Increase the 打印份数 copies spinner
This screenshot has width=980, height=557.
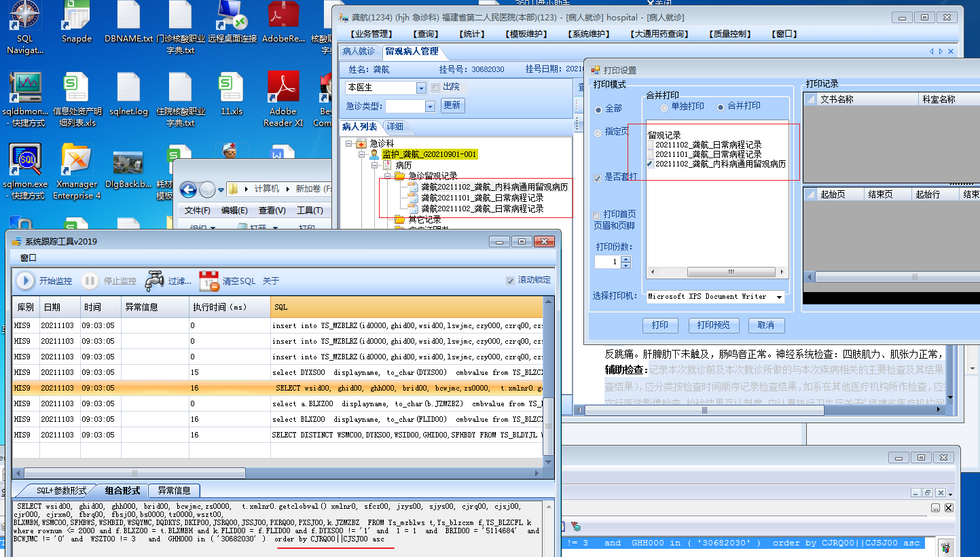click(x=625, y=259)
